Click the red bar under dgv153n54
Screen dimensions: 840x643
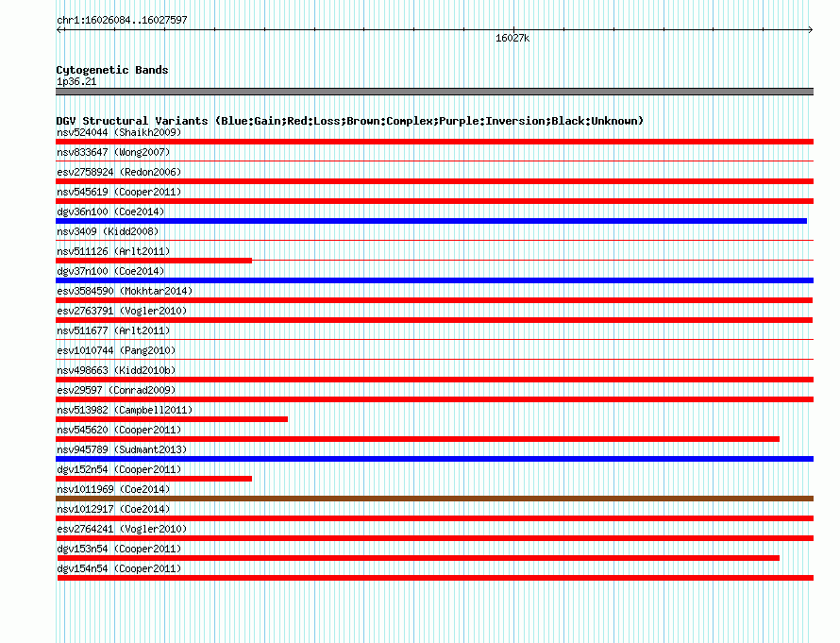[418, 558]
